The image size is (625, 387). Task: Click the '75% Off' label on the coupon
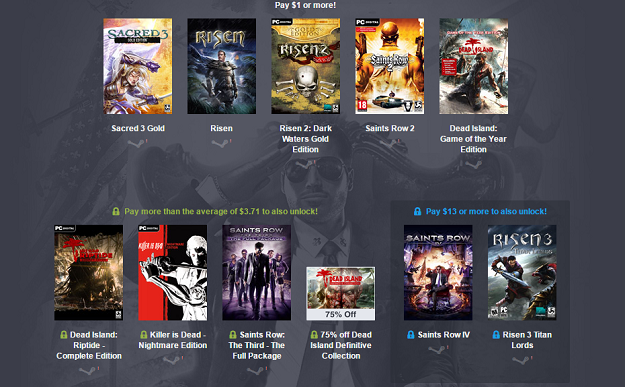[341, 314]
